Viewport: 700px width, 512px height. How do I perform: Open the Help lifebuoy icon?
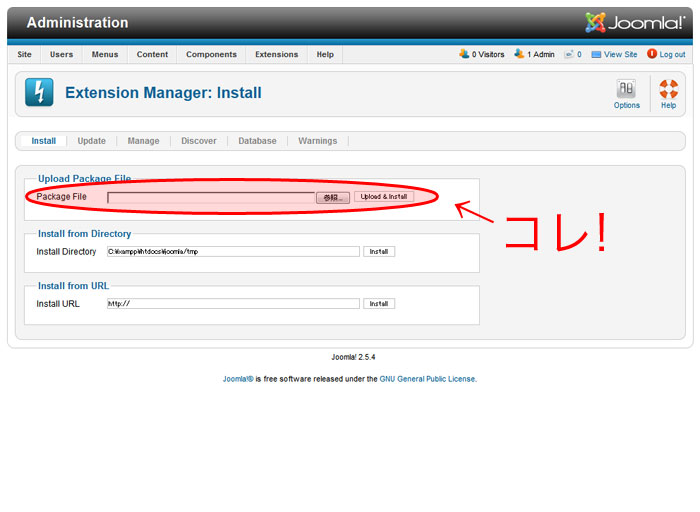[668, 90]
